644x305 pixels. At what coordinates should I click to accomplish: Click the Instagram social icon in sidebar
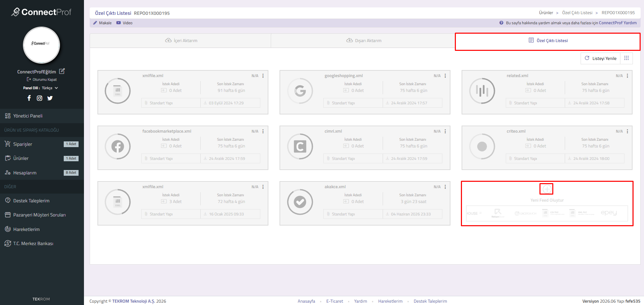tap(39, 98)
